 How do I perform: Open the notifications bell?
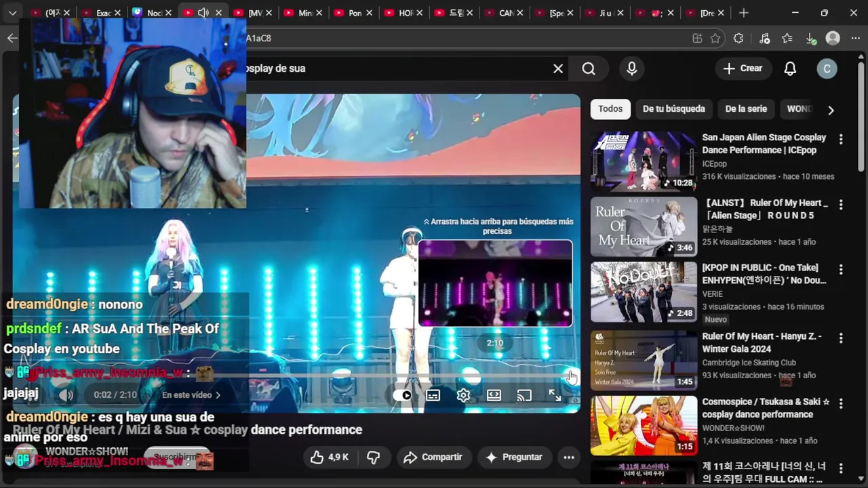[790, 68]
